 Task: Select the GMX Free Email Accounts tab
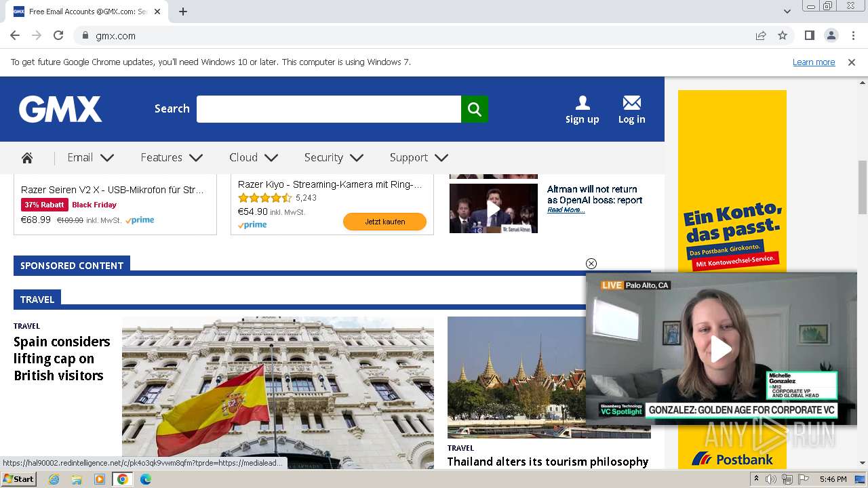pos(88,12)
